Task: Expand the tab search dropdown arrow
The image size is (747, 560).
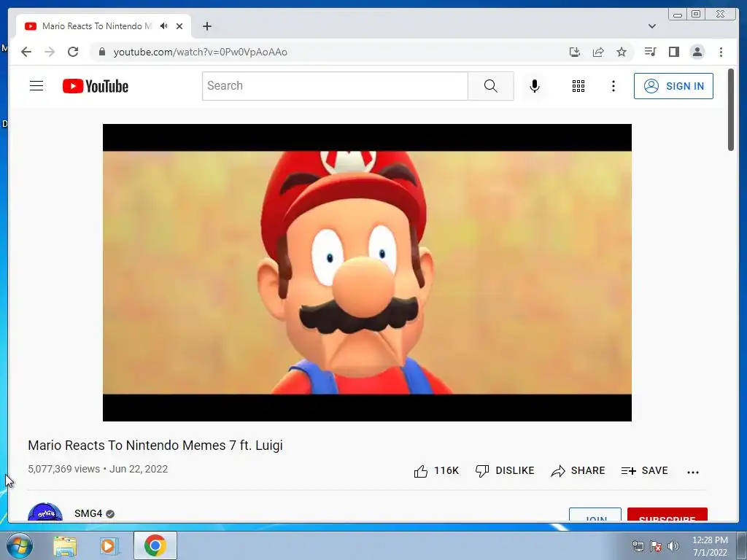Action: point(652,26)
